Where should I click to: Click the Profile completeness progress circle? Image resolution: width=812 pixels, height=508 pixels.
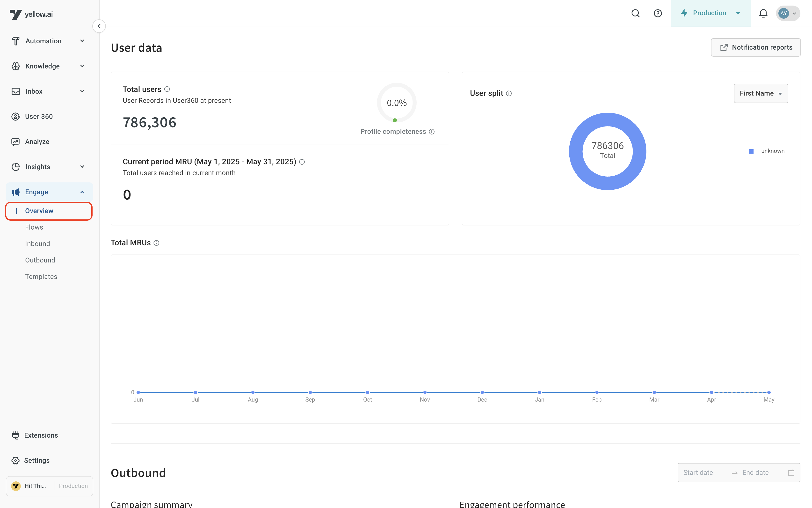397,103
